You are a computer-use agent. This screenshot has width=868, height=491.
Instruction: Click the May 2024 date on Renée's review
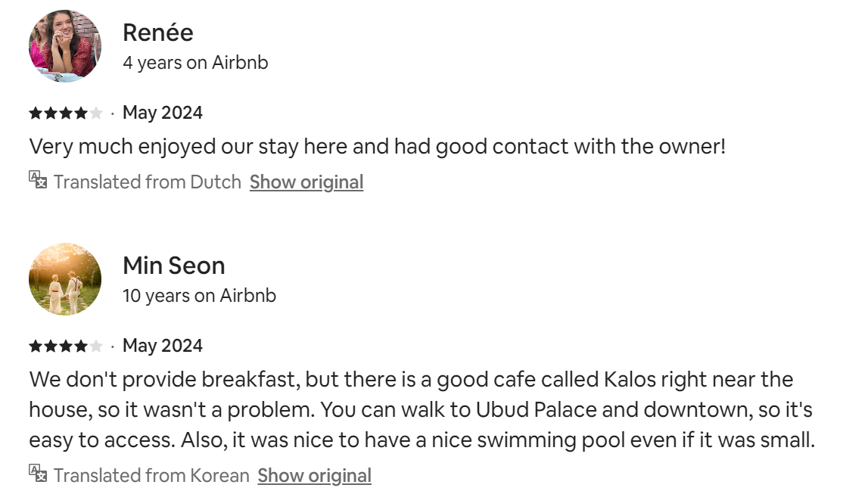point(163,113)
